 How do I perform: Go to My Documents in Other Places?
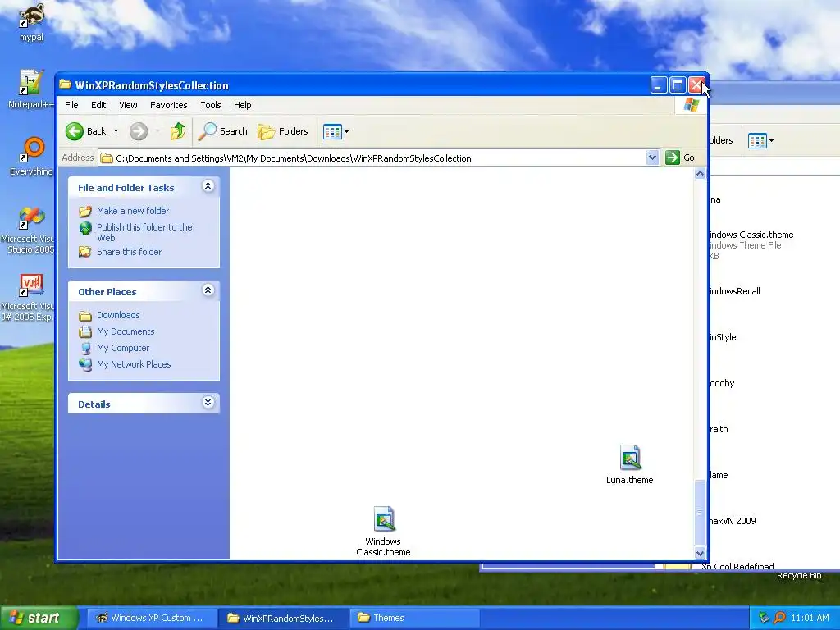pyautogui.click(x=126, y=331)
